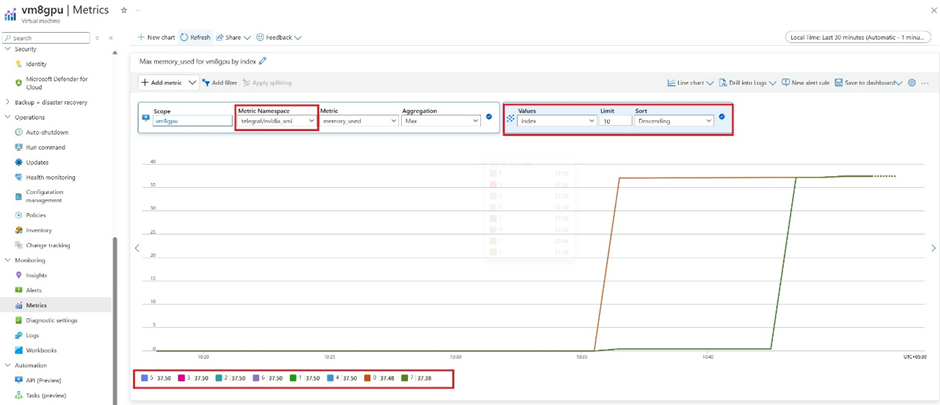940x405 pixels.
Task: Click the Diagnostic settings icon
Action: [19, 321]
